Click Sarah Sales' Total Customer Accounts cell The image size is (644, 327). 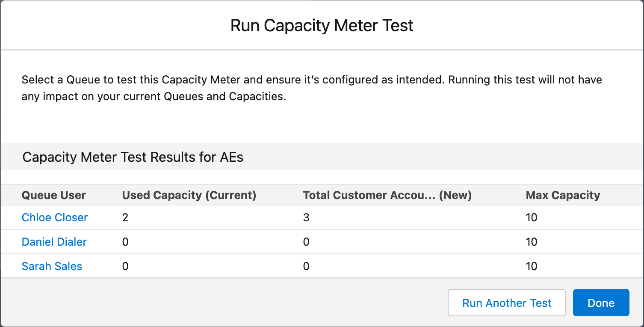click(306, 266)
